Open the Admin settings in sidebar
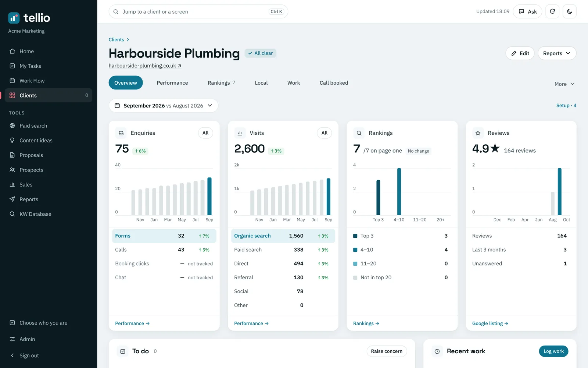 click(49, 339)
